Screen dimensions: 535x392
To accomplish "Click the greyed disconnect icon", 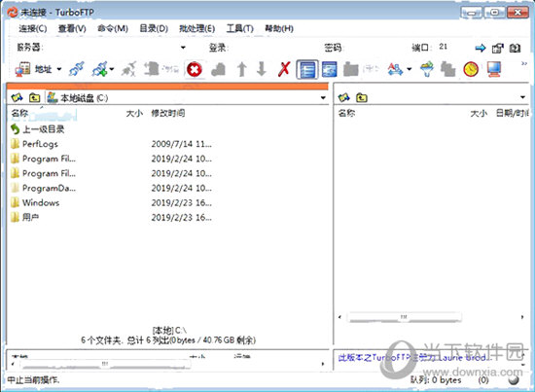I will 129,69.
